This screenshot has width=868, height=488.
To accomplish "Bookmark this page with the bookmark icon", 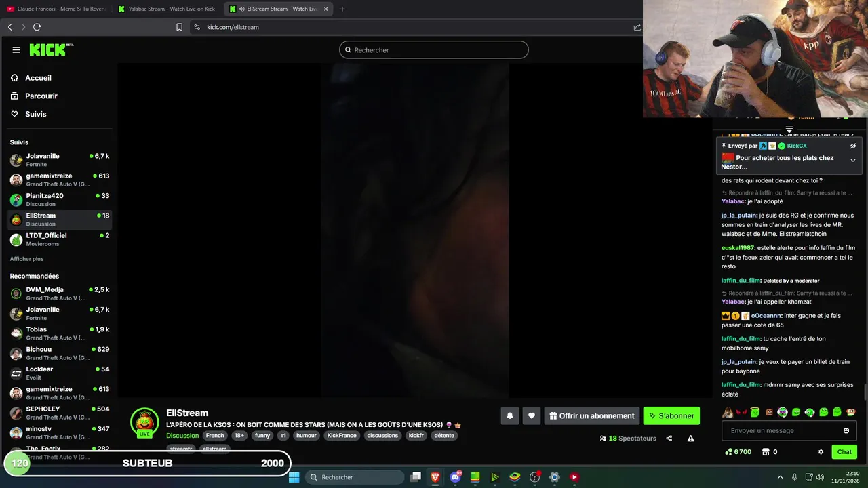I will 179,27.
